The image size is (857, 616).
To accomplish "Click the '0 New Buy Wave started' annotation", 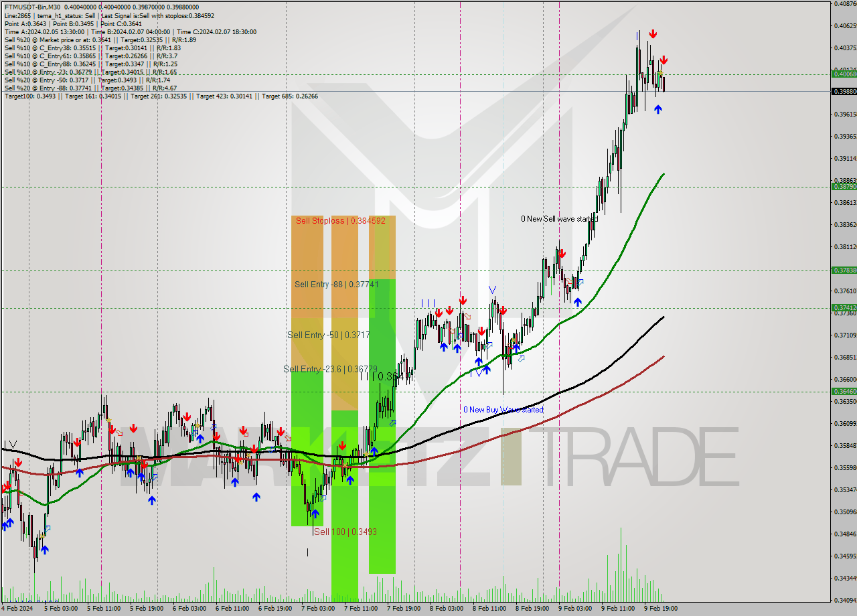I will pos(503,410).
